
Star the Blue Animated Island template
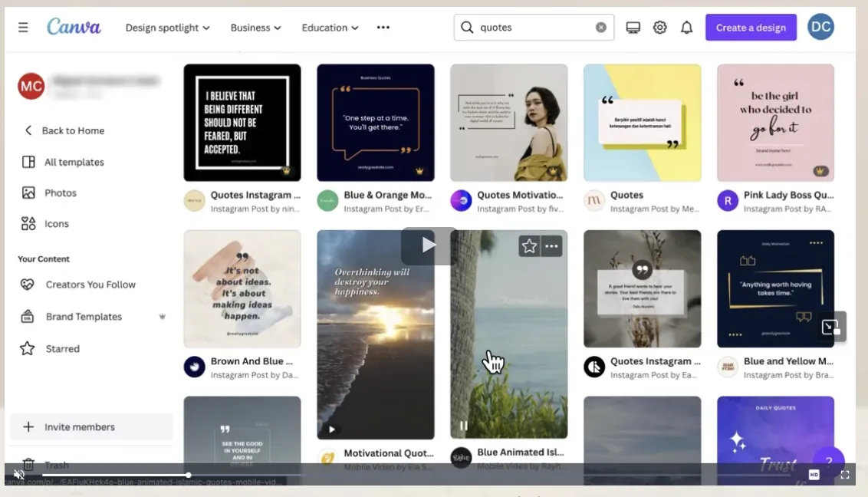pyautogui.click(x=529, y=246)
